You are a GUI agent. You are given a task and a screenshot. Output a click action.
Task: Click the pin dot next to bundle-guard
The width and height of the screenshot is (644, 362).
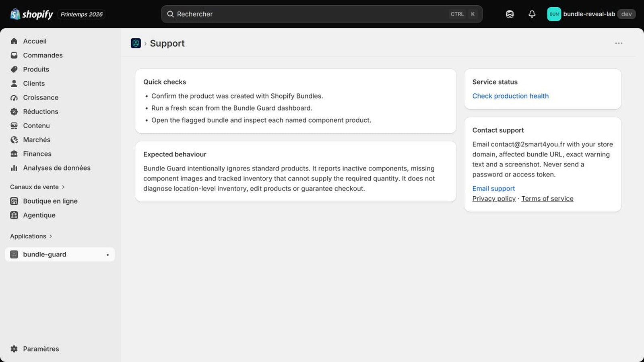(x=107, y=255)
